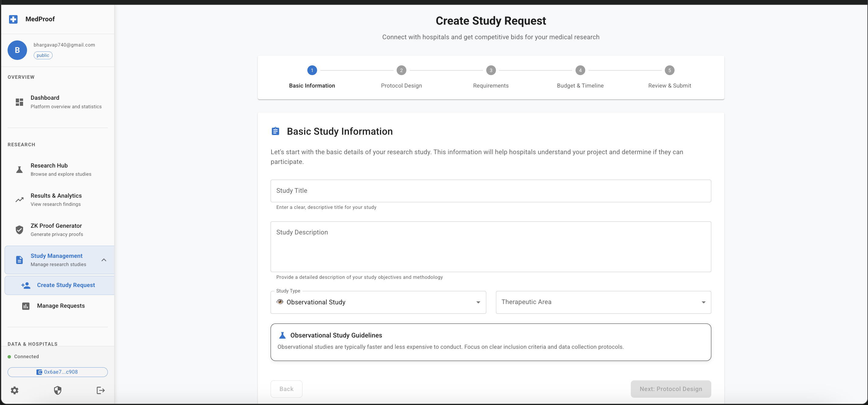This screenshot has height=405, width=868.
Task: Focus the Study Description text area
Action: click(490, 247)
